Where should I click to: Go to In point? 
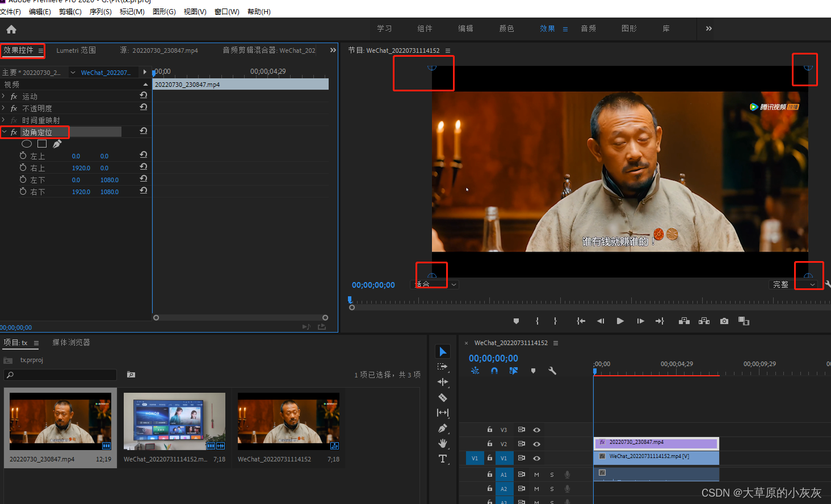click(x=581, y=321)
